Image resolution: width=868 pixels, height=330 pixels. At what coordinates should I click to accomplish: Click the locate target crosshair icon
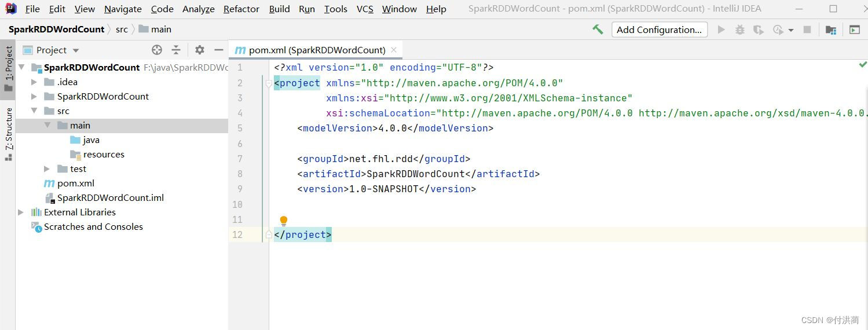(157, 50)
